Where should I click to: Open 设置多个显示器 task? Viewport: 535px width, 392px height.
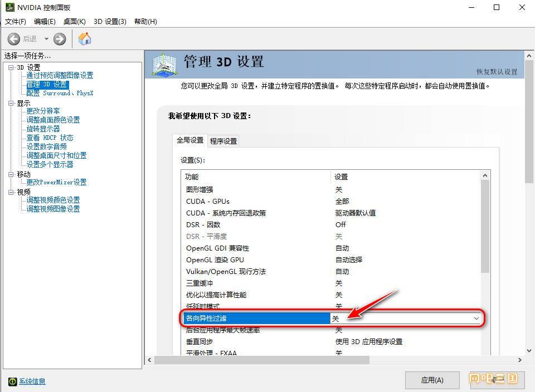50,164
